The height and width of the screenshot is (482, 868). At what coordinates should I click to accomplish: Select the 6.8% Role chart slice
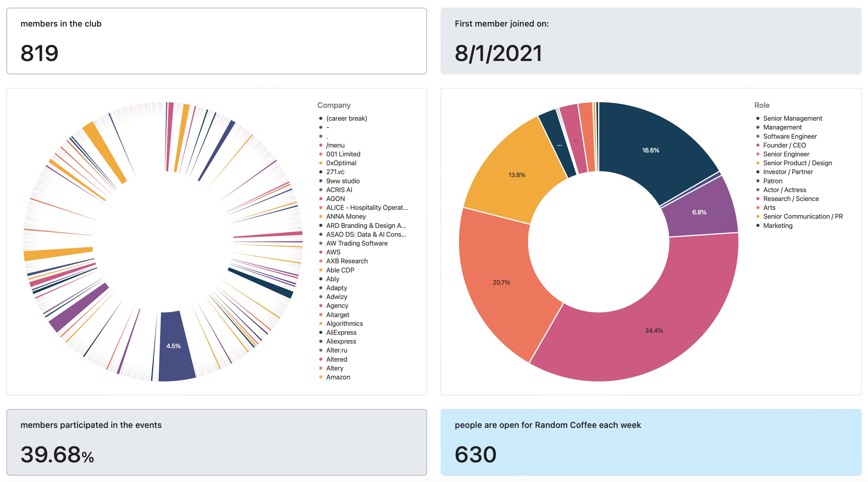699,212
